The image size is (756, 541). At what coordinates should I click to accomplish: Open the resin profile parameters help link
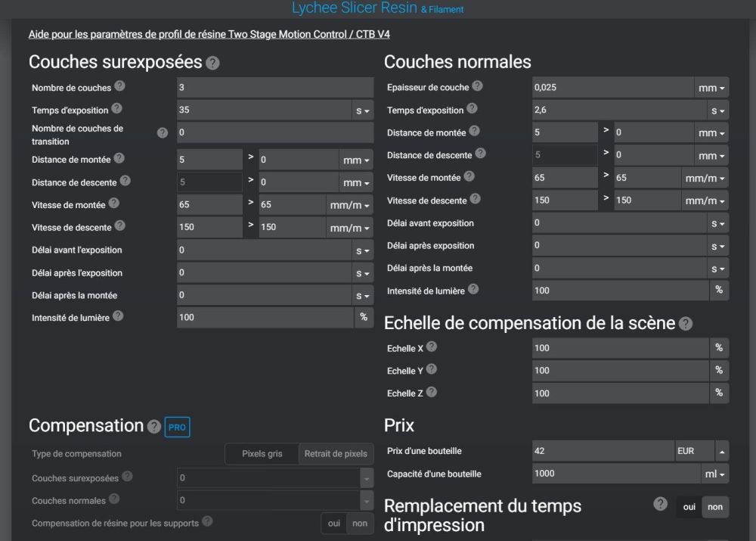[209, 34]
